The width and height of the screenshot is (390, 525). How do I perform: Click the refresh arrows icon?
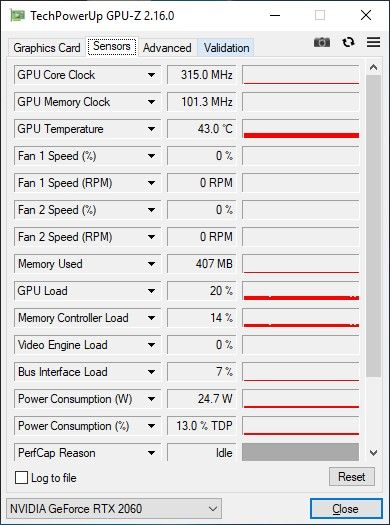pyautogui.click(x=348, y=43)
